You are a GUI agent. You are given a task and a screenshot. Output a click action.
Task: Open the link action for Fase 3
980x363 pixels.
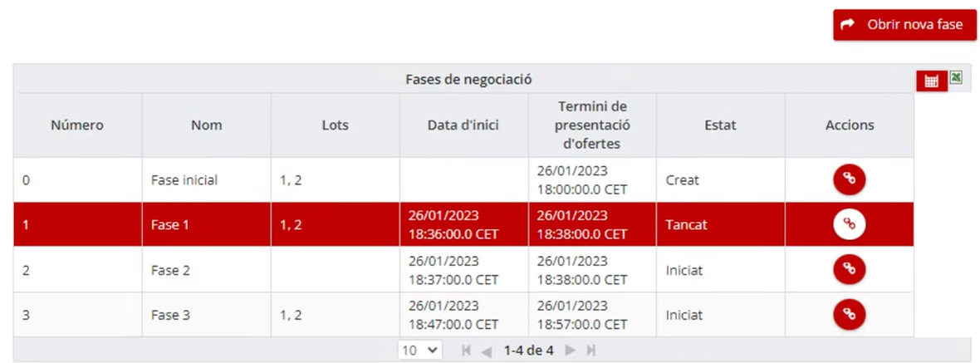point(849,314)
